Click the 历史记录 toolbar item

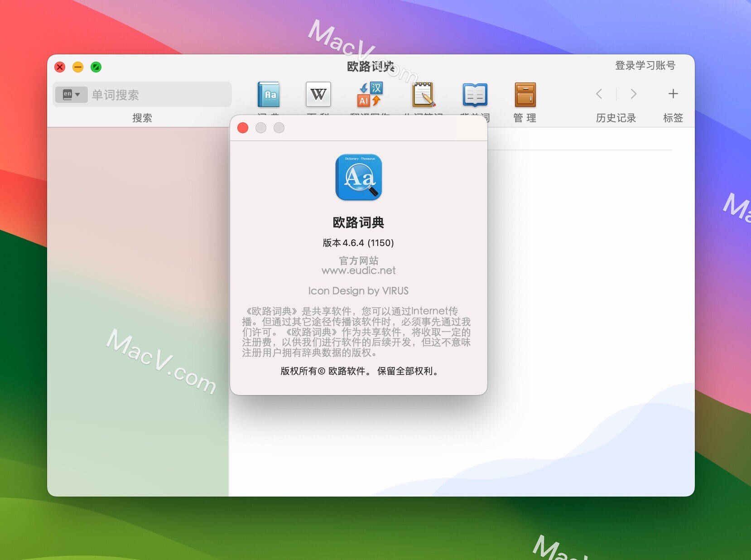coord(616,118)
